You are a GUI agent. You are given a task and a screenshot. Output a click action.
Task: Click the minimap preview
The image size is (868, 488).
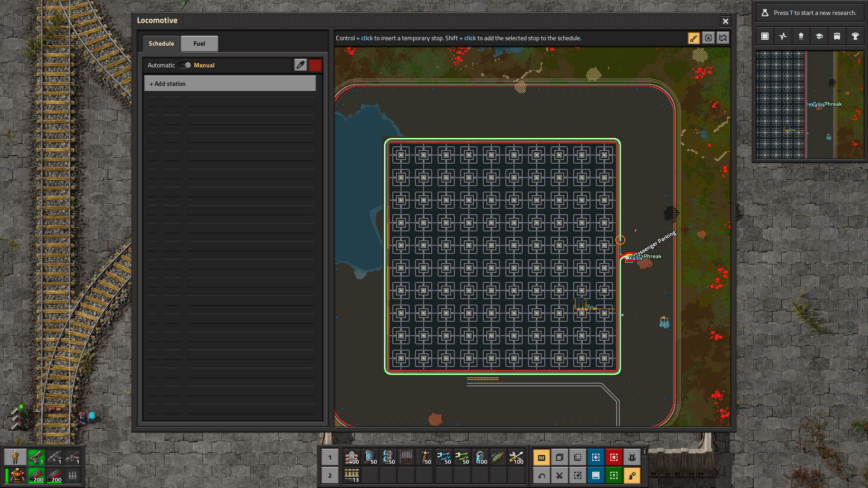(810, 104)
